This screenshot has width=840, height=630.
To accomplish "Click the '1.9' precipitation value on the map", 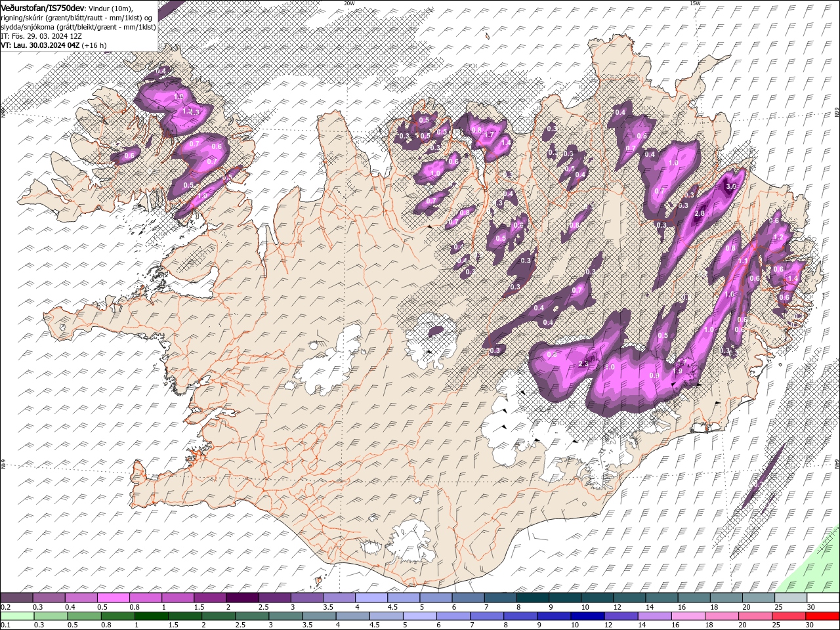I will tap(678, 371).
